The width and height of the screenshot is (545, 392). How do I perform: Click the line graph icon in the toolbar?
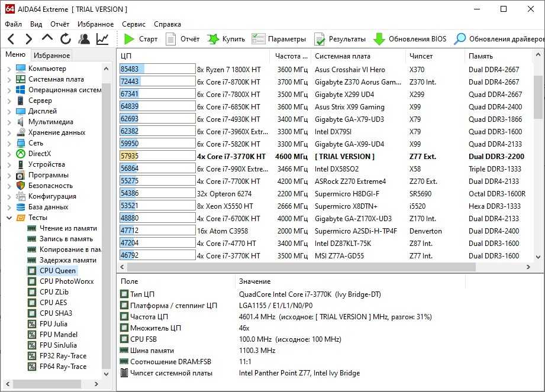point(102,39)
